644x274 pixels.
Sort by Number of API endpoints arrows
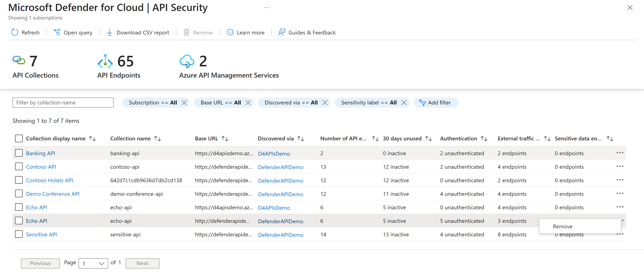[x=375, y=139]
